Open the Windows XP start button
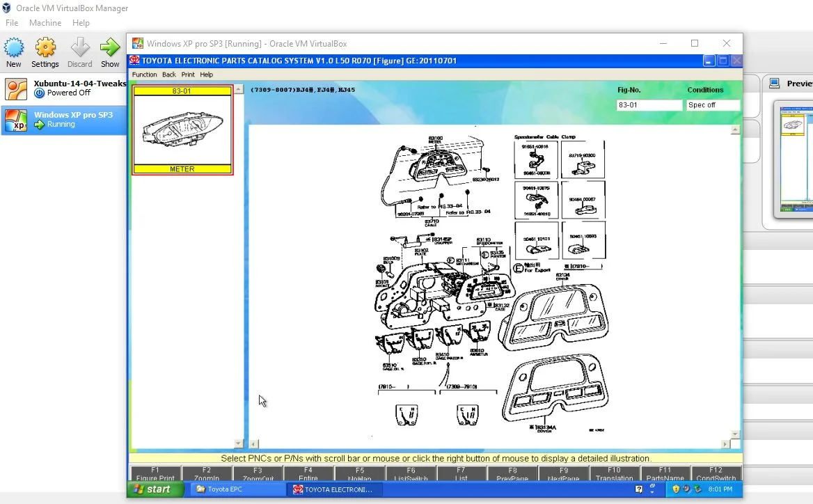This screenshot has width=813, height=504. (155, 489)
